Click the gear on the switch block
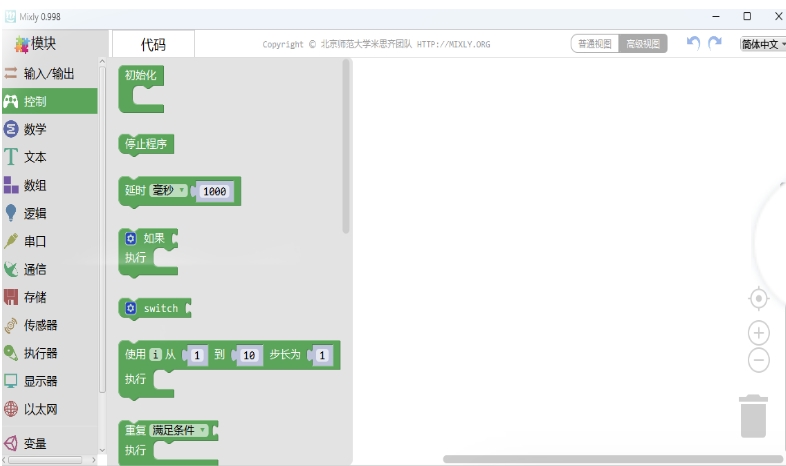This screenshot has height=466, width=786. click(131, 308)
